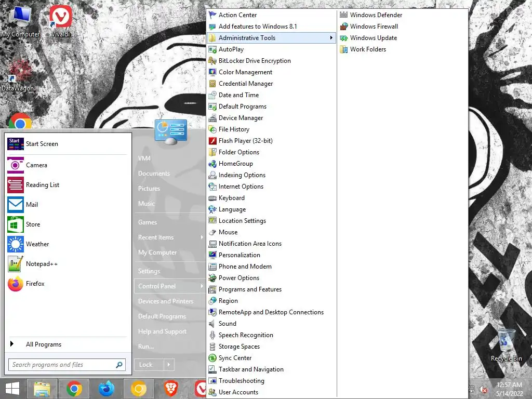Open the HomeGroup icon

212,164
